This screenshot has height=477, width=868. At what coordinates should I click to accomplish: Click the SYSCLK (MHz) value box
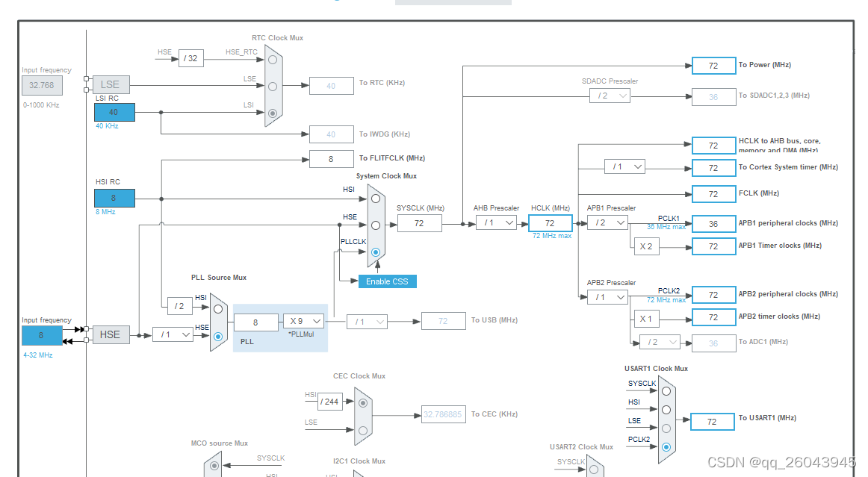(420, 223)
